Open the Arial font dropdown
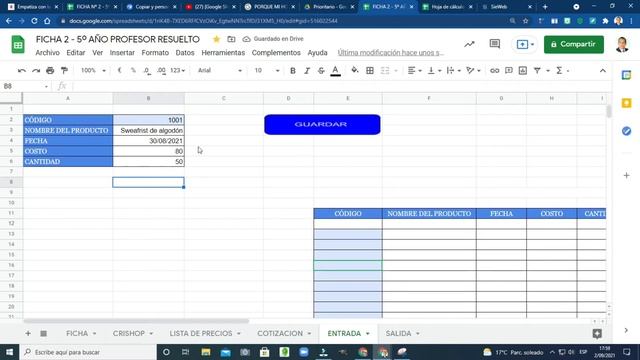Image resolution: width=640 pixels, height=360 pixels. pos(220,71)
